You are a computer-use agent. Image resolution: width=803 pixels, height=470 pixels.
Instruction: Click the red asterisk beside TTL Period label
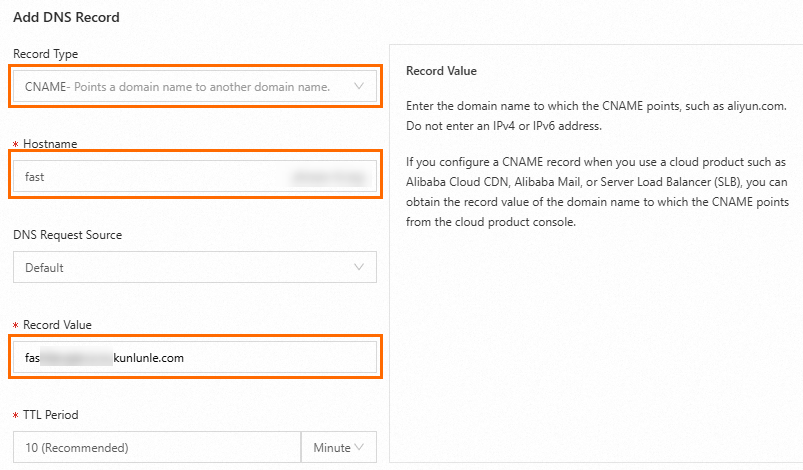pos(16,415)
